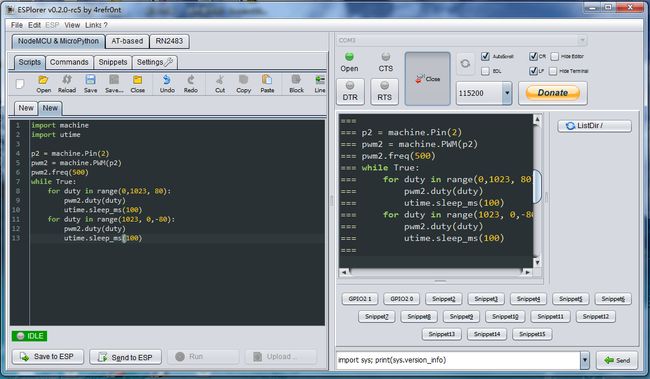
Task: Click the Block comment toolbar icon
Action: coord(296,84)
